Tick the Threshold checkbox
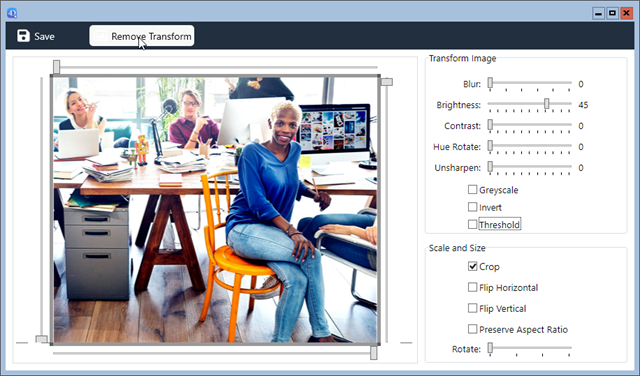640x377 pixels. pyautogui.click(x=472, y=224)
